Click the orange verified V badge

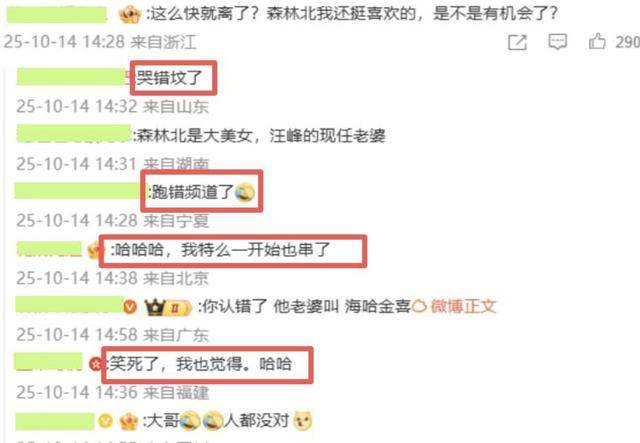[130, 306]
